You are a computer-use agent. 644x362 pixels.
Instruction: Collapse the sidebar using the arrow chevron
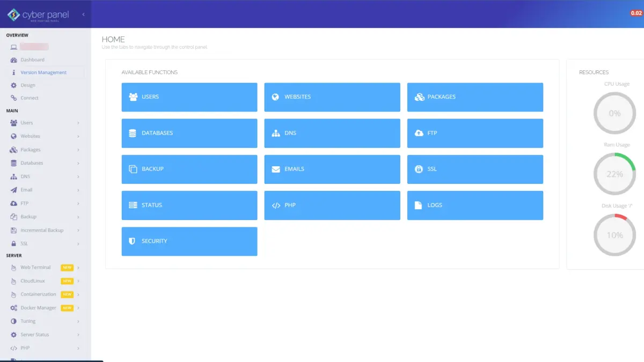(x=83, y=15)
